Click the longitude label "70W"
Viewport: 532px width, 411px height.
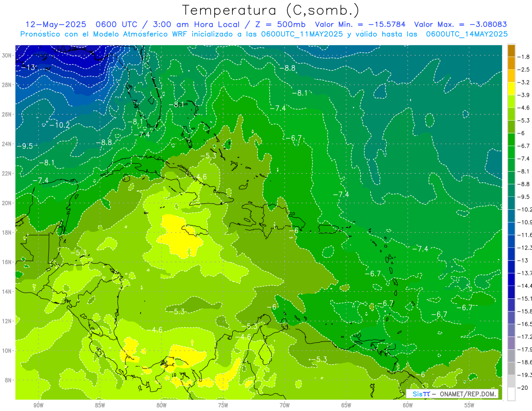click(x=285, y=406)
